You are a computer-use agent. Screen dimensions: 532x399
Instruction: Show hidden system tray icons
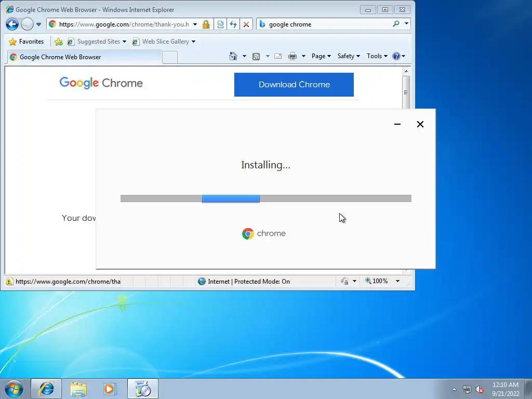click(x=454, y=389)
